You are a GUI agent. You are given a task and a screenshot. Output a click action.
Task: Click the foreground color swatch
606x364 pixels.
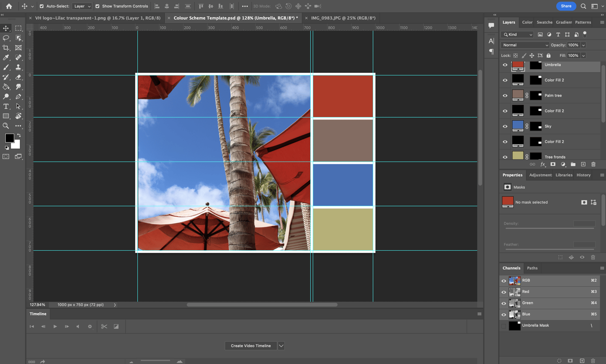click(9, 138)
